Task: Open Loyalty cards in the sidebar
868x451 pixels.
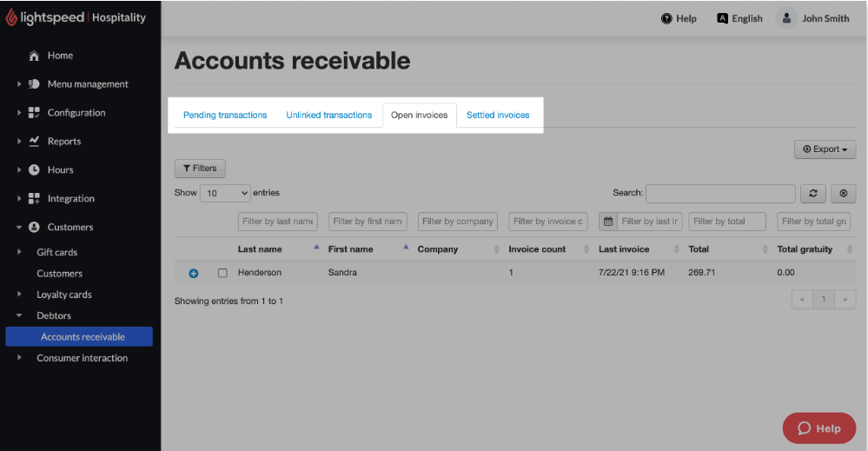Action: [x=64, y=295]
